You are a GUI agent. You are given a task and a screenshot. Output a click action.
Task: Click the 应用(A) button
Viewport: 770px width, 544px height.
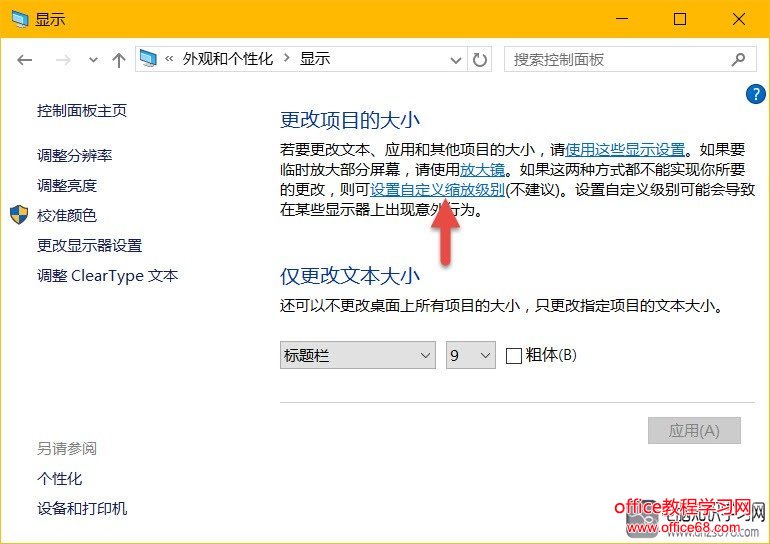694,431
